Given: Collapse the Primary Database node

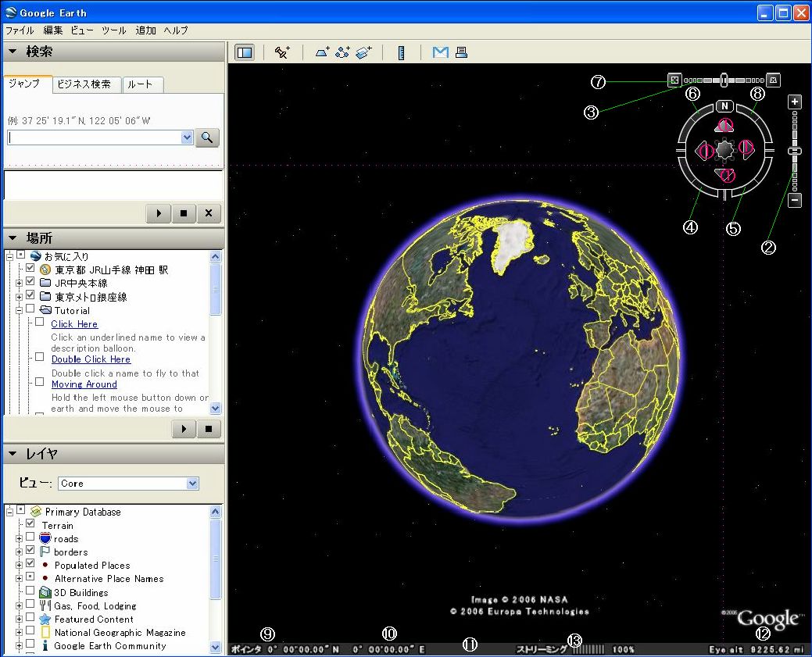Looking at the screenshot, I should [x=9, y=512].
